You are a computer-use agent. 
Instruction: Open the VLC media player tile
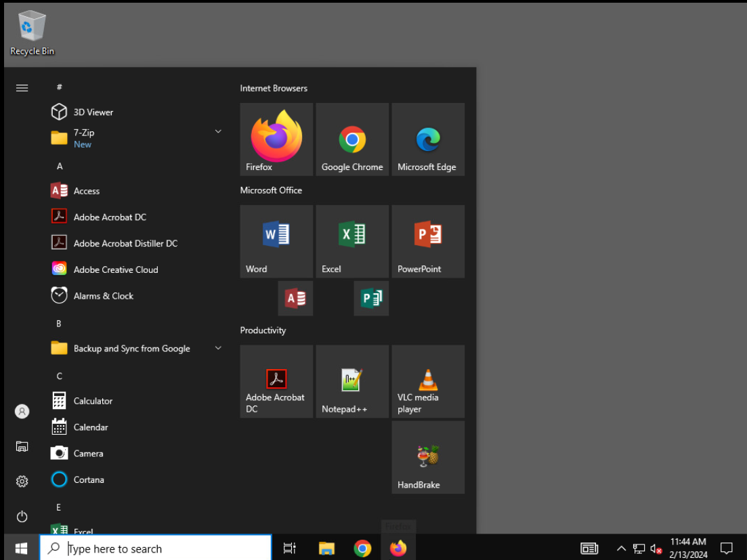tap(428, 381)
